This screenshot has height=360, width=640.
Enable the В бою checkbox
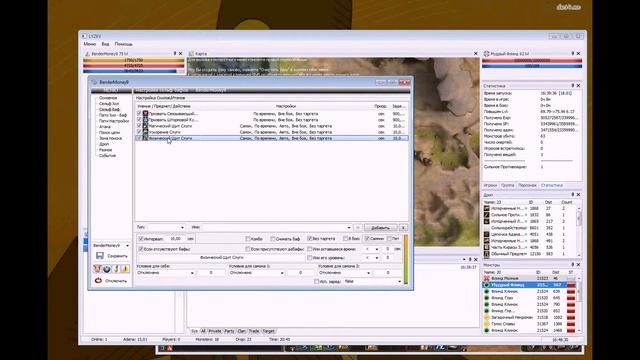345,239
